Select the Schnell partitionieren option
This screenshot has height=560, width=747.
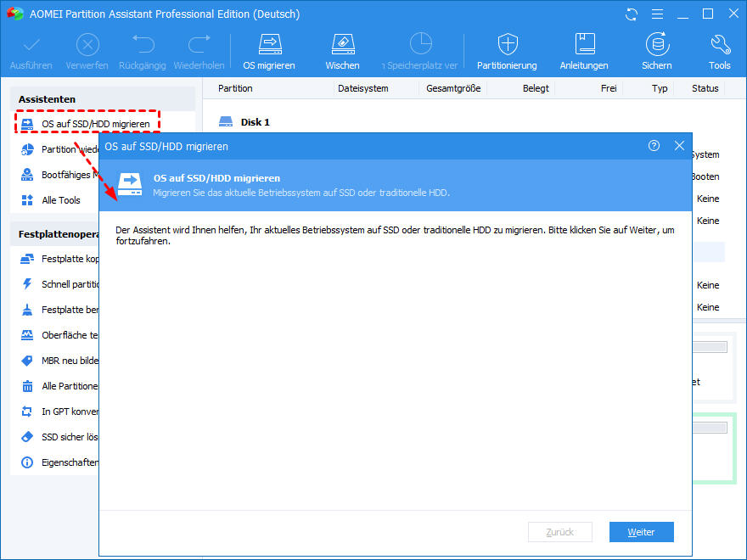click(x=59, y=284)
